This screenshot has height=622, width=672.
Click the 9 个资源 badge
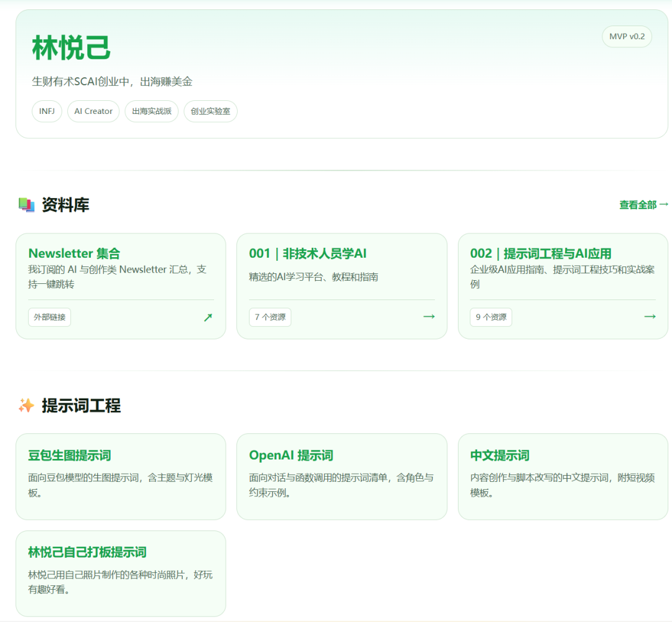pyautogui.click(x=491, y=317)
